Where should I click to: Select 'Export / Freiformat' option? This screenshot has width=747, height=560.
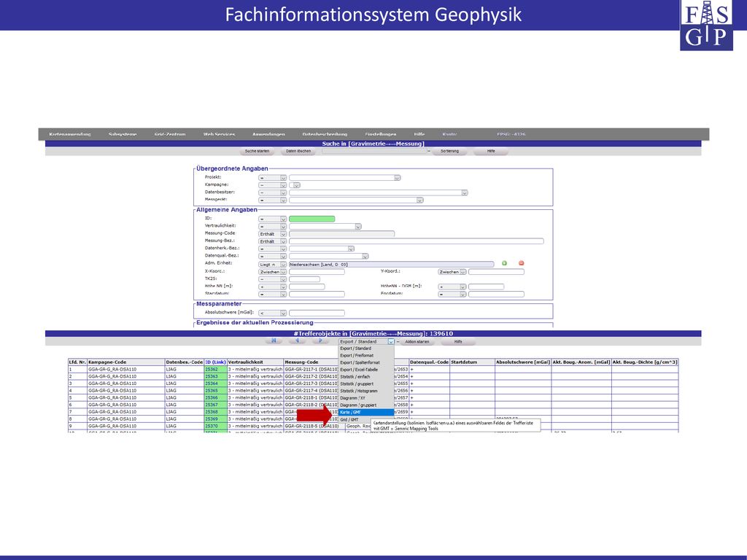point(366,355)
